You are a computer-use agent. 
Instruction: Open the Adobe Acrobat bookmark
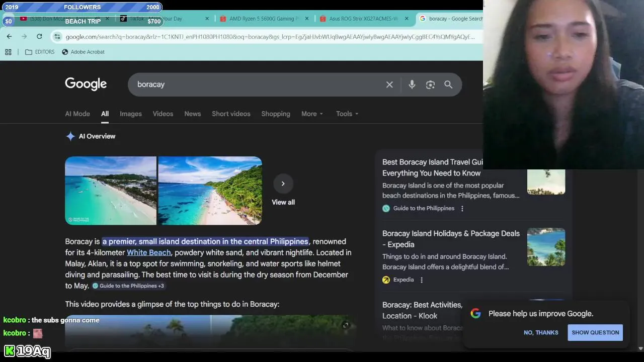click(x=83, y=52)
